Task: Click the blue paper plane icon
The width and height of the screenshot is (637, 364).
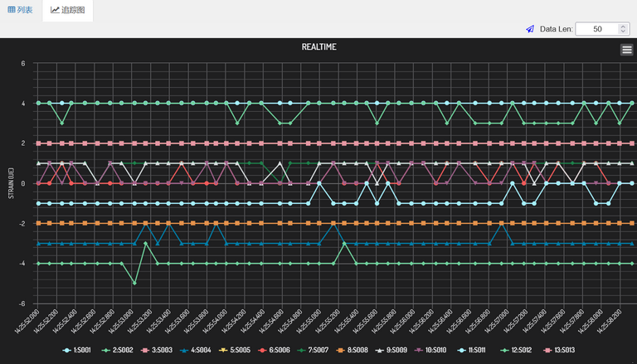Action: click(x=530, y=29)
